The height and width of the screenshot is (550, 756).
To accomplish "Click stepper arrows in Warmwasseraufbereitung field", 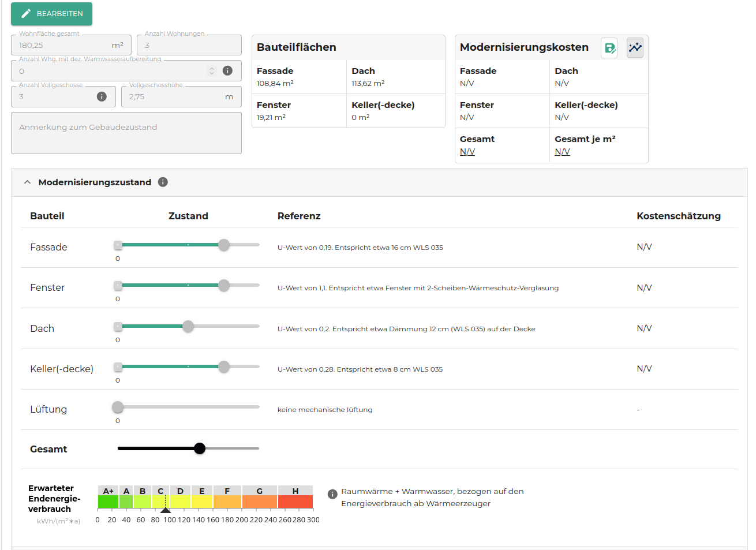I will (212, 70).
